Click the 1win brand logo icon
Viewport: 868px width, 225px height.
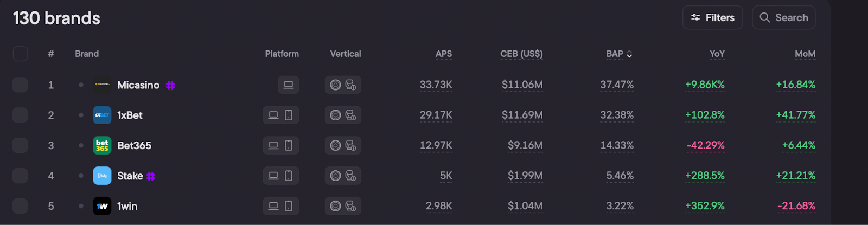102,206
